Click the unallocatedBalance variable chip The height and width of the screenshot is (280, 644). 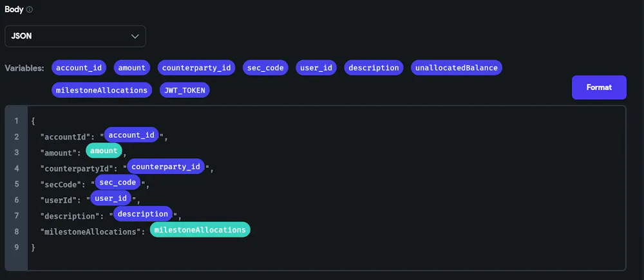457,68
